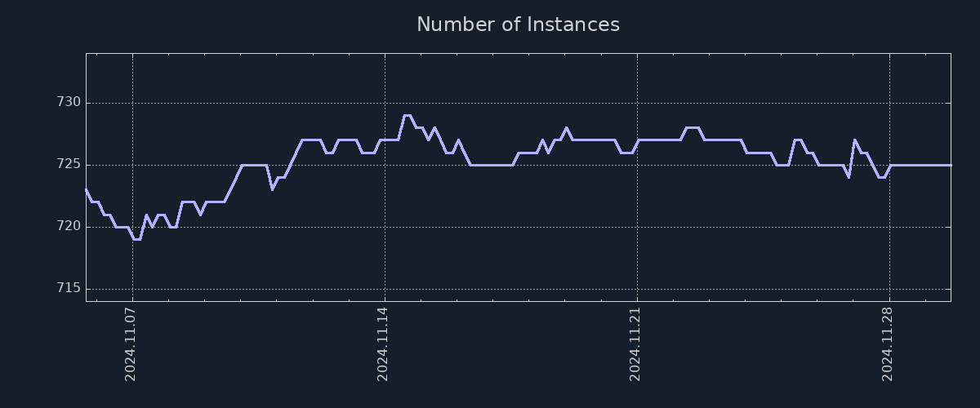Image resolution: width=980 pixels, height=408 pixels.
Task: Select the 2024.11.21 date label
Action: [x=635, y=344]
